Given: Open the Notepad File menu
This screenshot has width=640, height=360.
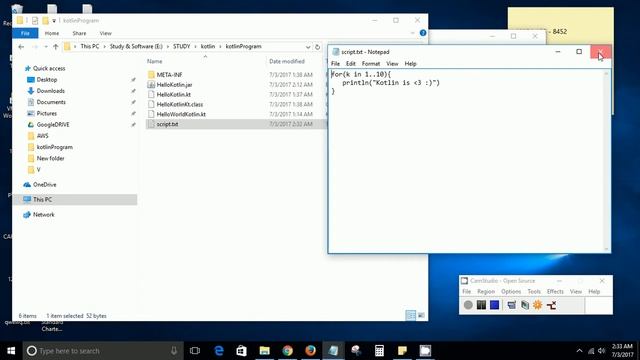Looking at the screenshot, I should point(335,64).
